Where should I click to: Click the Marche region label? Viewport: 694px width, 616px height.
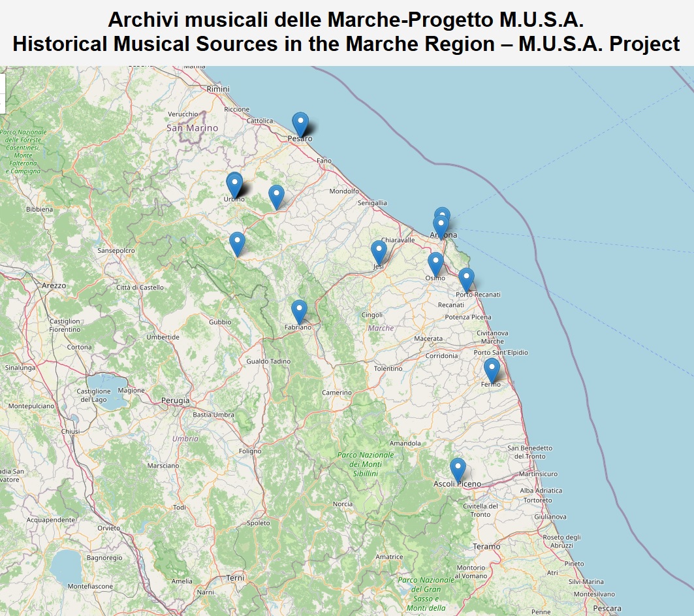(x=381, y=328)
